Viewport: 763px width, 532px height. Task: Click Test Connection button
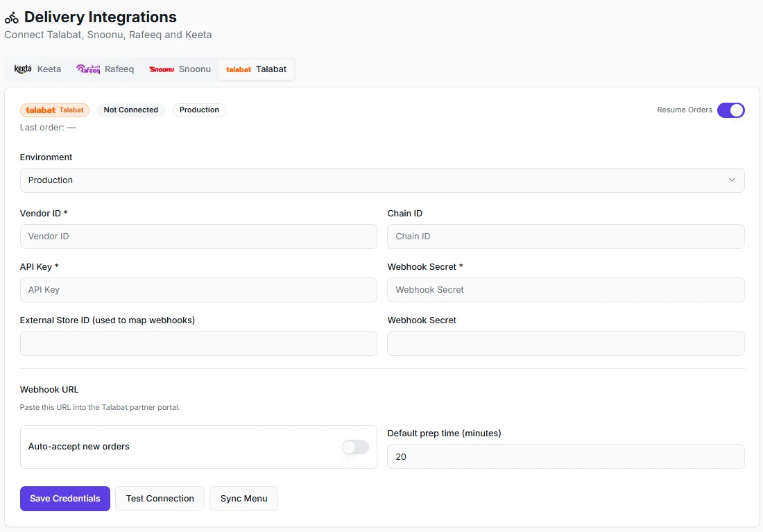click(x=160, y=499)
